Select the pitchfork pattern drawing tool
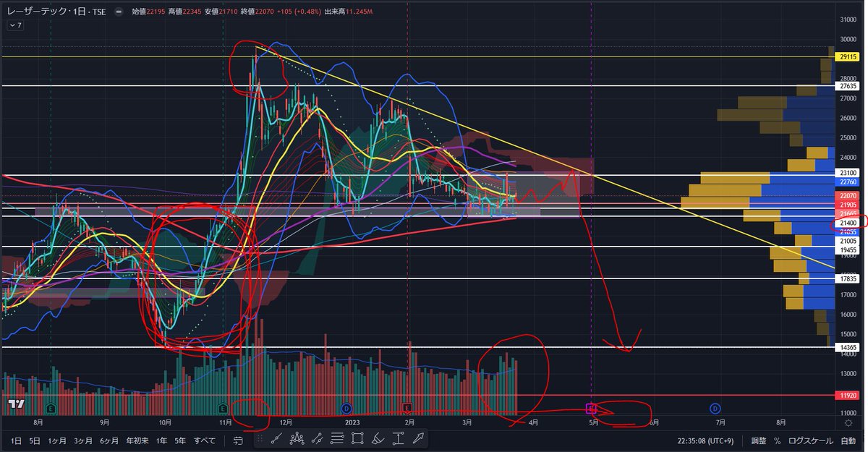Image resolution: width=868 pixels, height=452 pixels. 297,438
